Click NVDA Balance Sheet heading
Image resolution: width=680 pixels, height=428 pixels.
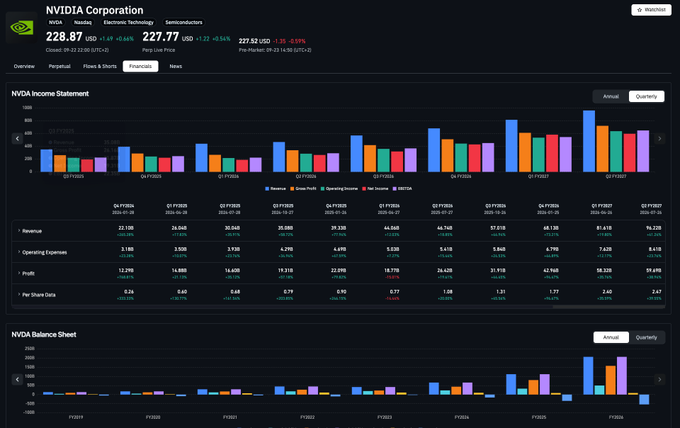(x=44, y=335)
